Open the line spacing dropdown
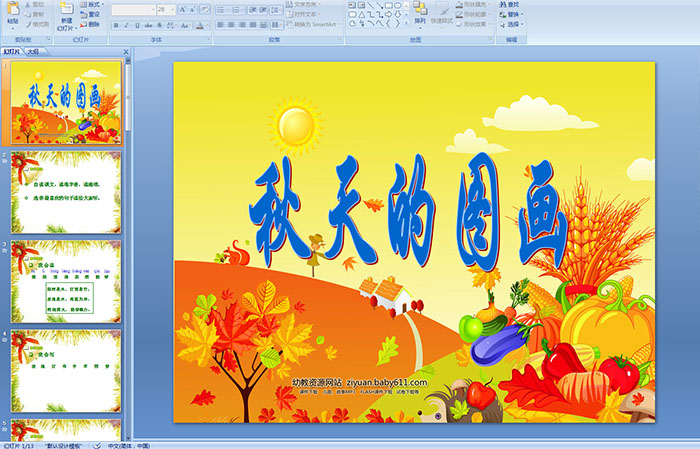Screen dimensions: 700x449 [x=276, y=9]
